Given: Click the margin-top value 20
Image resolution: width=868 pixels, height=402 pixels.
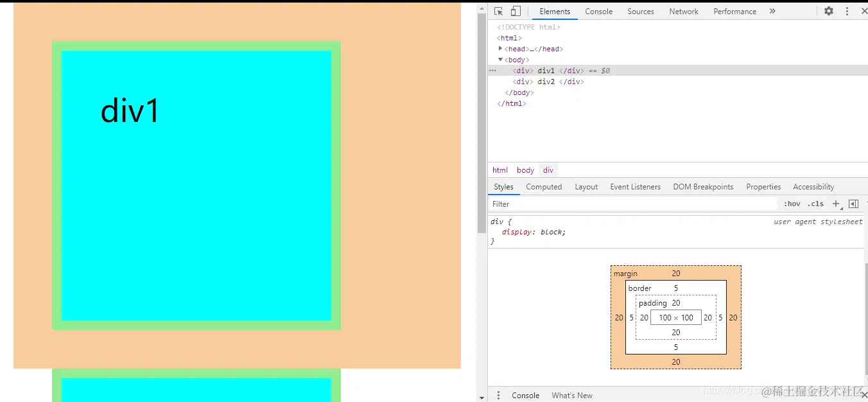Looking at the screenshot, I should pos(676,274).
